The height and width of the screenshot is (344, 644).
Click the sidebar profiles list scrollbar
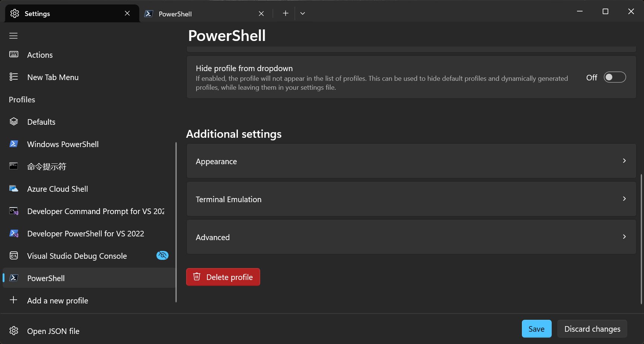click(176, 222)
